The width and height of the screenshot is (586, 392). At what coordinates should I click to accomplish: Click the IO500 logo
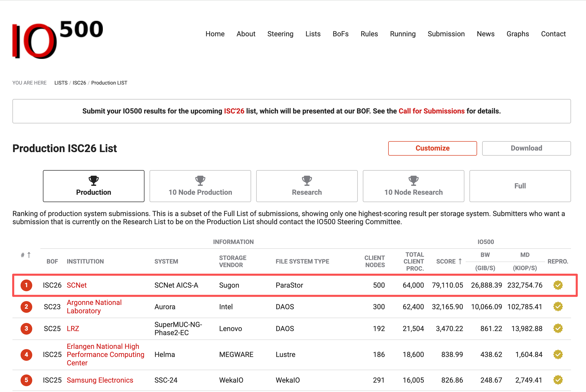[58, 39]
